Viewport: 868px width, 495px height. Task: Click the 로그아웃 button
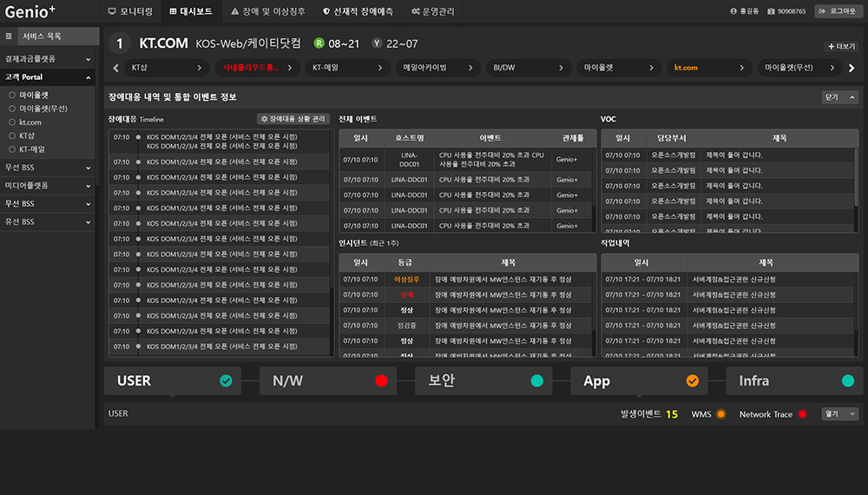(x=838, y=11)
